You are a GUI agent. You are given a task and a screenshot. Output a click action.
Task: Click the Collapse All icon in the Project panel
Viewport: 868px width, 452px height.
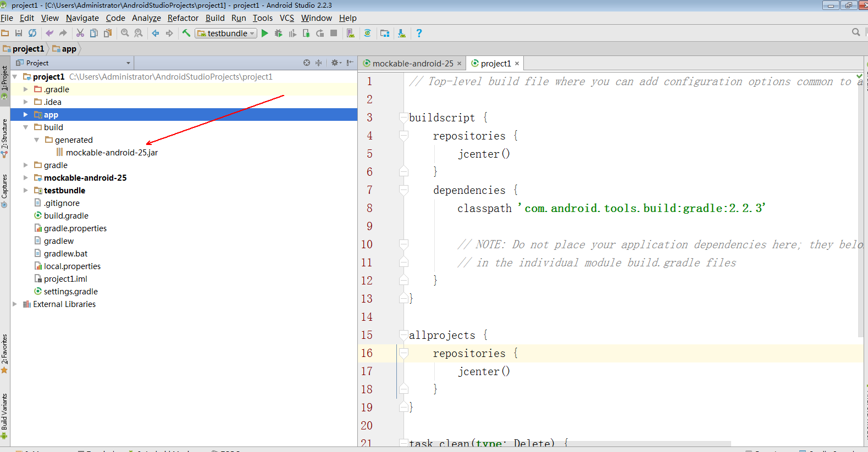318,63
